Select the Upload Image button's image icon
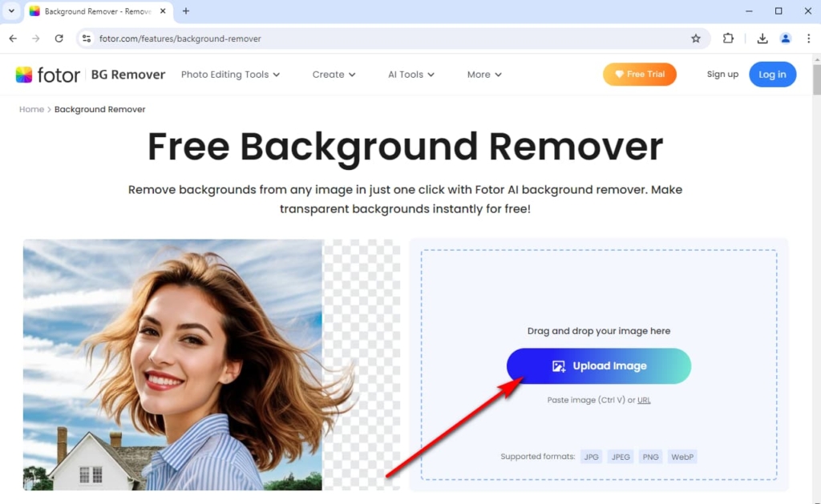This screenshot has width=821, height=504. (x=559, y=366)
